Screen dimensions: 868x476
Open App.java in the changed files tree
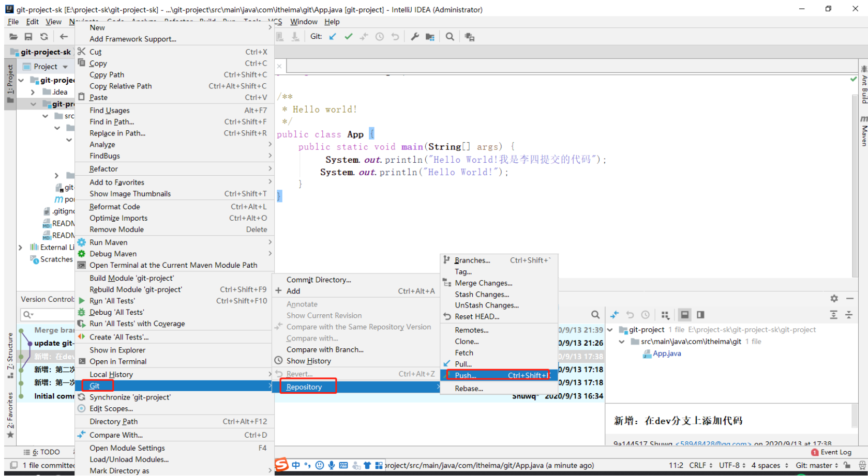[x=666, y=354]
